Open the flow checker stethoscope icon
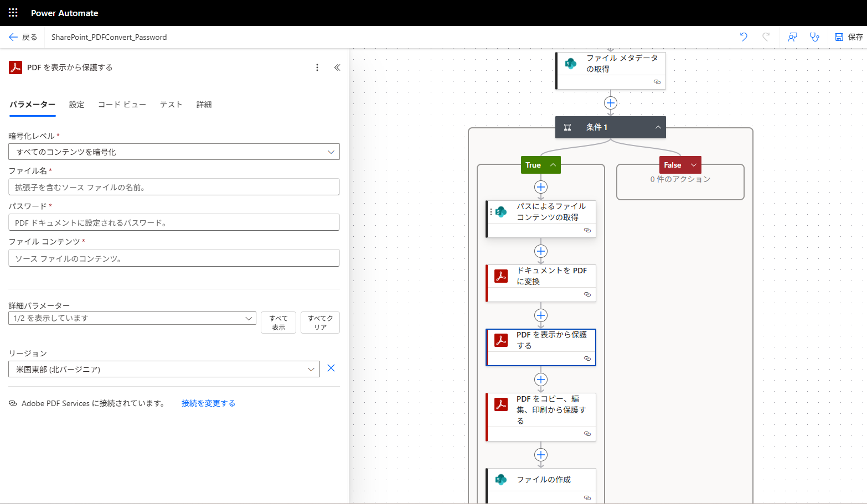Image resolution: width=867 pixels, height=504 pixels. pyautogui.click(x=814, y=37)
